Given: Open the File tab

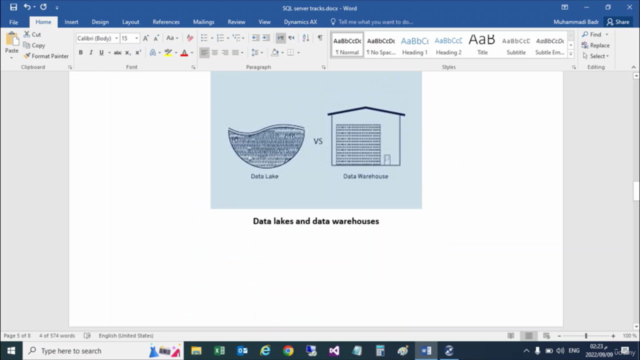Looking at the screenshot, I should (x=13, y=22).
